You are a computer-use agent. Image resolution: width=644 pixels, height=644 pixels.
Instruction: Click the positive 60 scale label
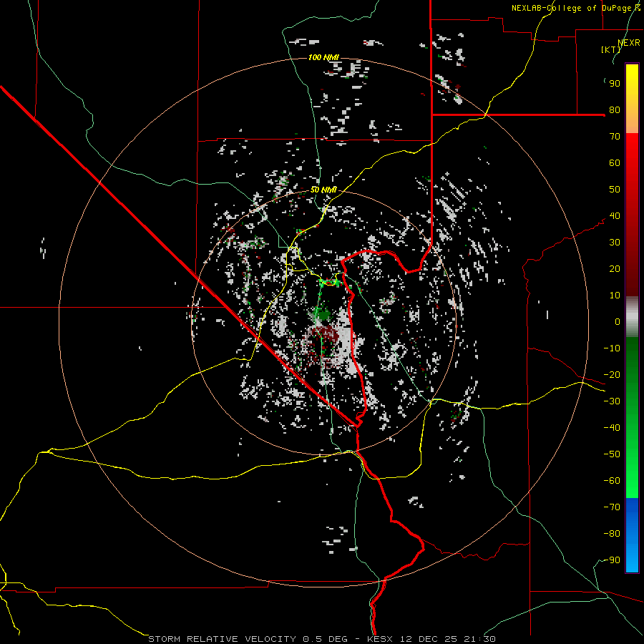point(615,163)
